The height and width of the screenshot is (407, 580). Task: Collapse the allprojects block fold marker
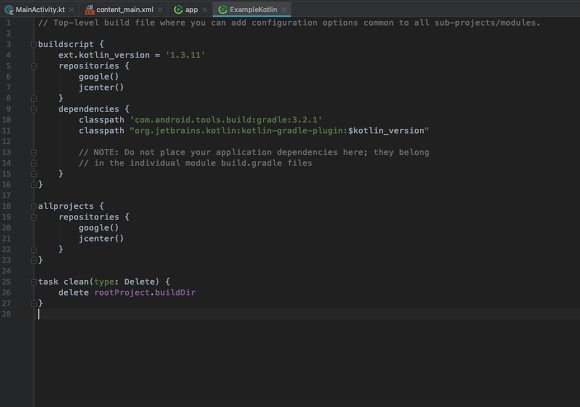(x=34, y=206)
